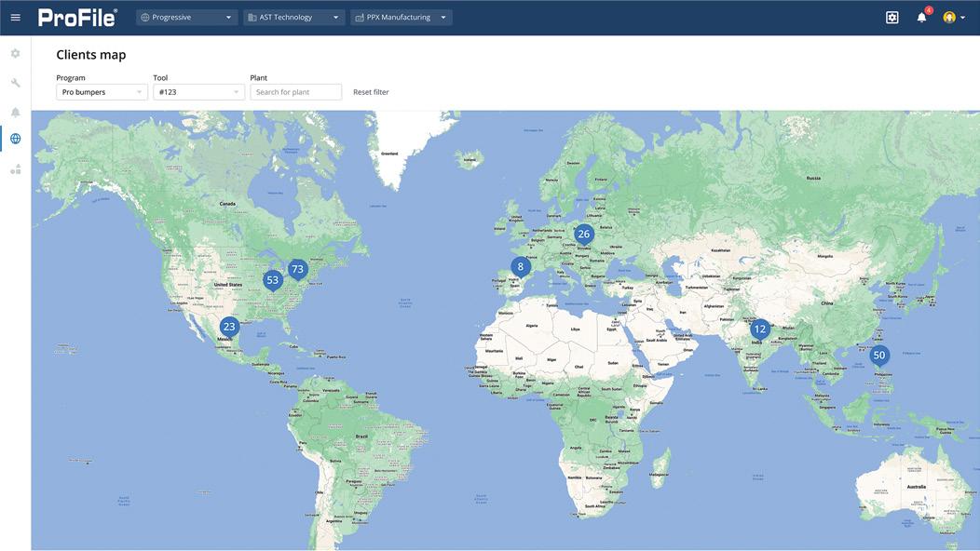Click the Plant field label
Image resolution: width=980 pixels, height=551 pixels.
pos(259,78)
